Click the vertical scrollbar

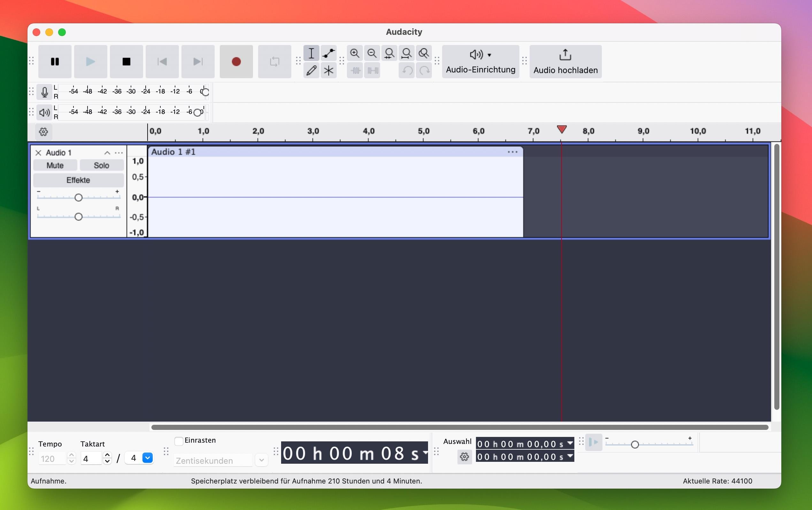(x=777, y=277)
